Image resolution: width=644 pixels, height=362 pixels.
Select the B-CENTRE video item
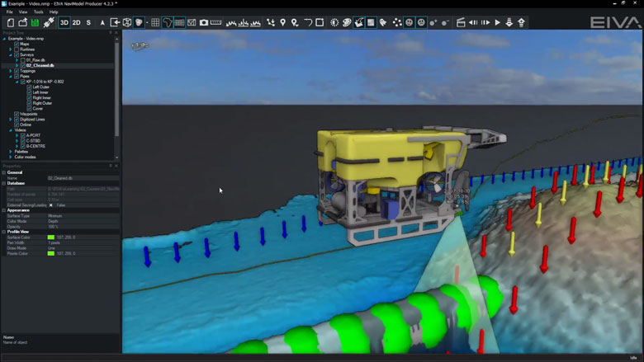pyautogui.click(x=36, y=146)
